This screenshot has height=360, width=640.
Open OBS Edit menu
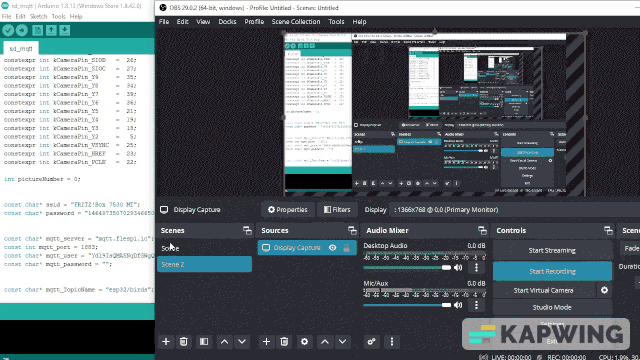click(182, 22)
